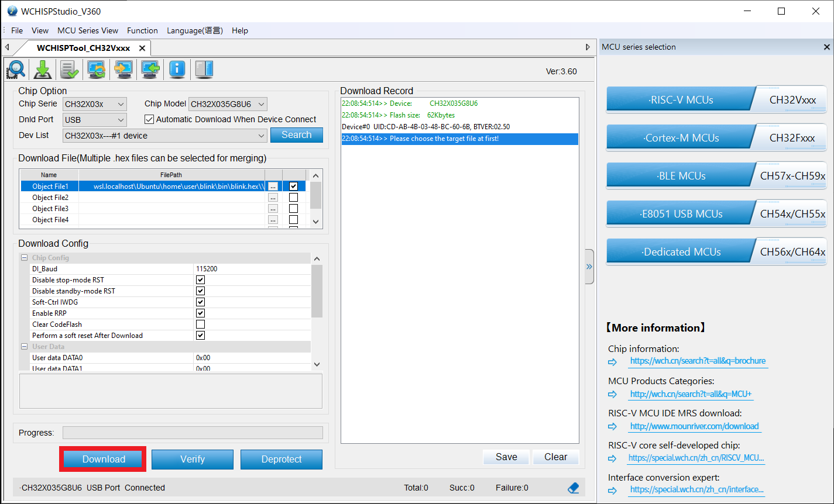834x504 pixels.
Task: Click arrow icon beside MCU Products Categories link
Action: coord(613,395)
